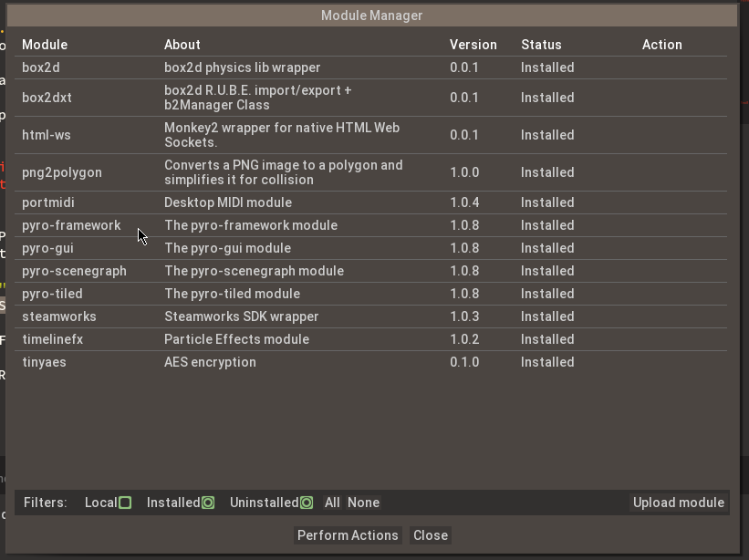The width and height of the screenshot is (749, 560).
Task: Select the box2dxt module row
Action: pyautogui.click(x=47, y=98)
